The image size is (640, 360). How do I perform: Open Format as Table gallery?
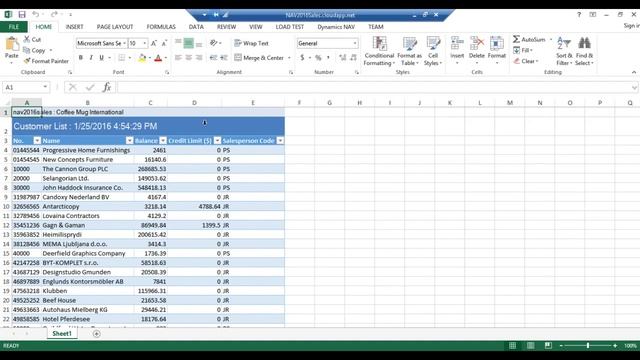tap(409, 51)
